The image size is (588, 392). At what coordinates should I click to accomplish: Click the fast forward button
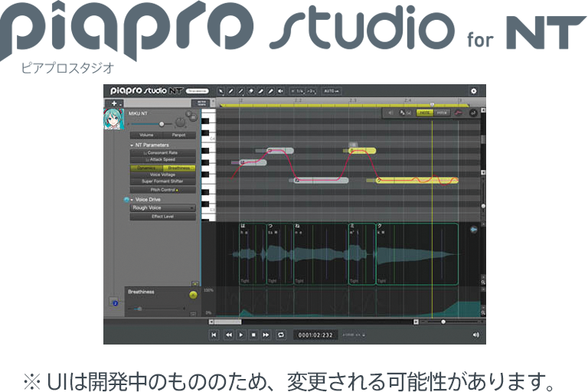pos(266,335)
